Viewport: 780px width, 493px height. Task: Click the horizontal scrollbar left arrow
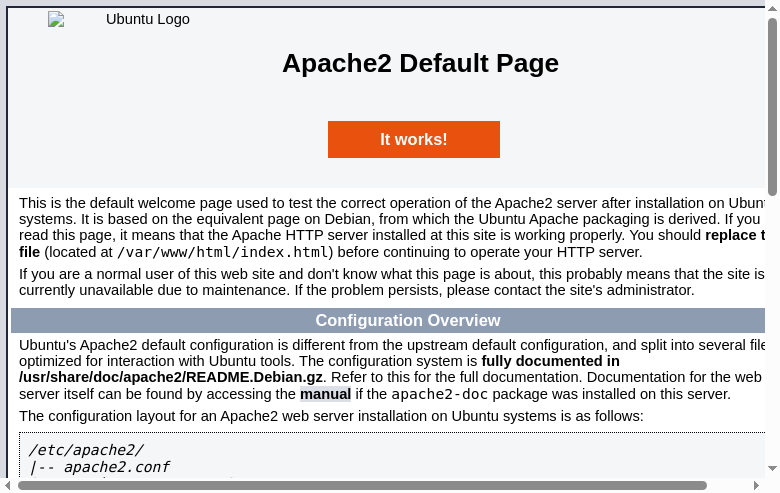pos(7,485)
